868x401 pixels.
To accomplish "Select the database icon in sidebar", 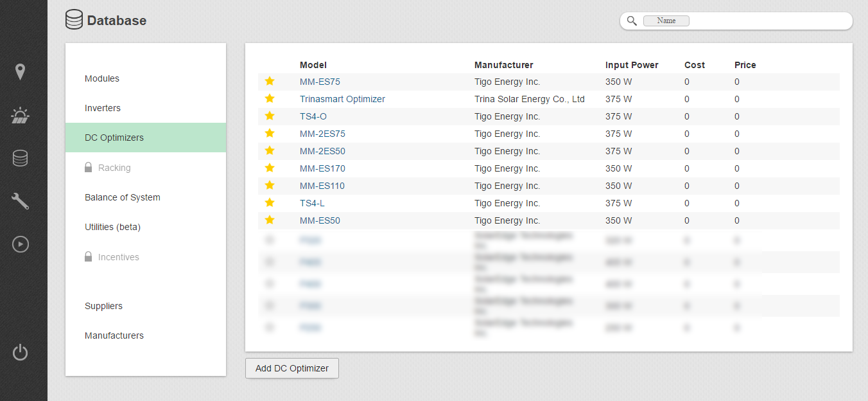I will click(x=21, y=158).
